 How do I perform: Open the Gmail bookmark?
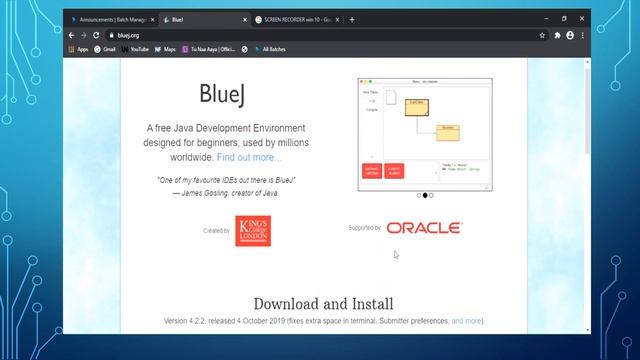pyautogui.click(x=105, y=49)
